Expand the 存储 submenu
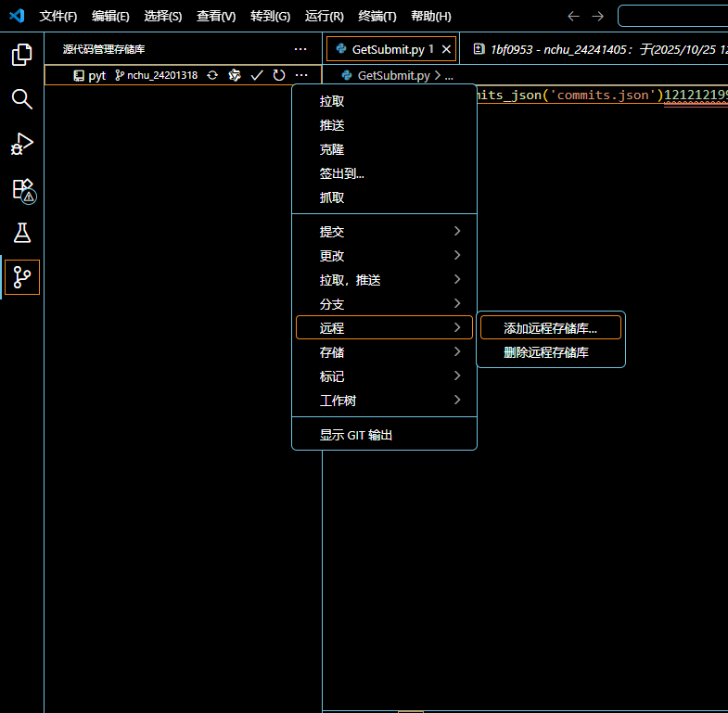Viewport: 728px width, 713px height. pyautogui.click(x=385, y=352)
